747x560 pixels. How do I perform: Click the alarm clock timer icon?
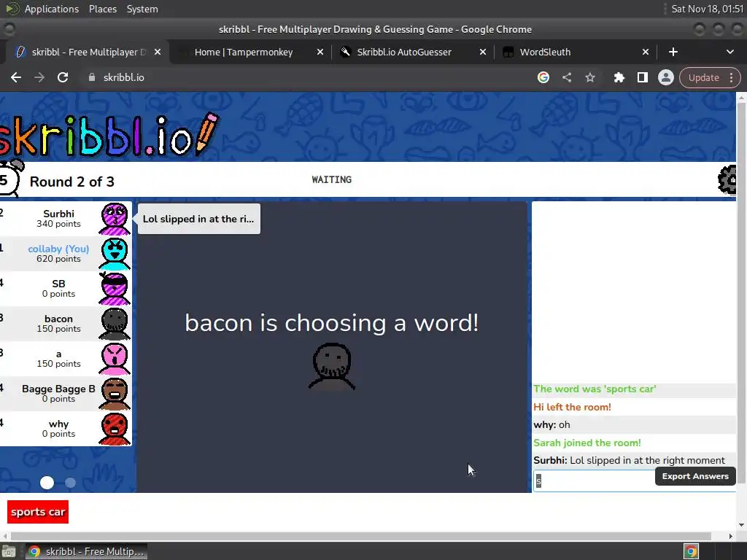pos(10,178)
